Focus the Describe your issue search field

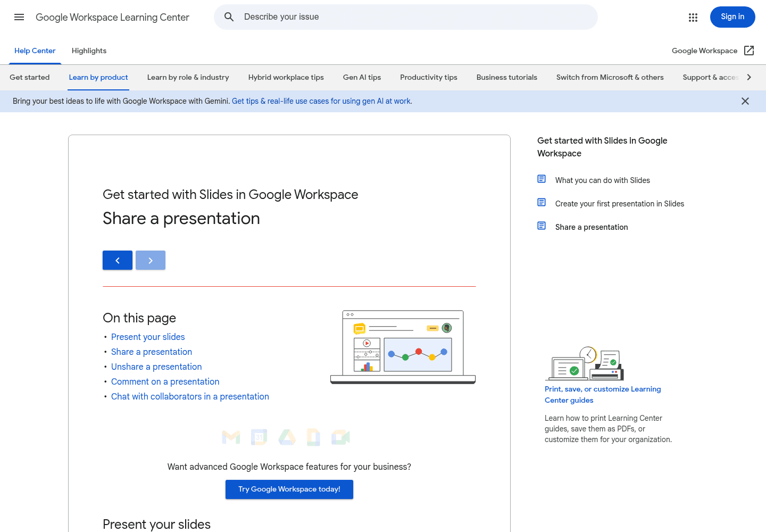(x=406, y=17)
